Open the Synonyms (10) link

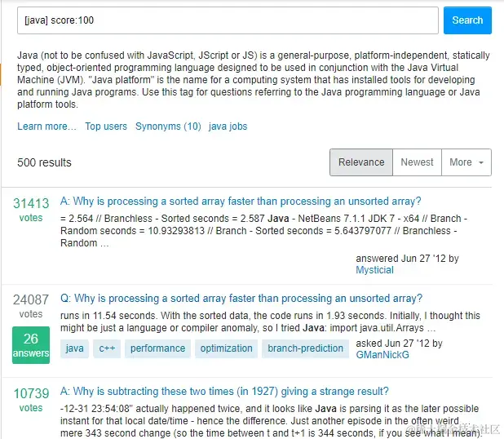coord(168,126)
